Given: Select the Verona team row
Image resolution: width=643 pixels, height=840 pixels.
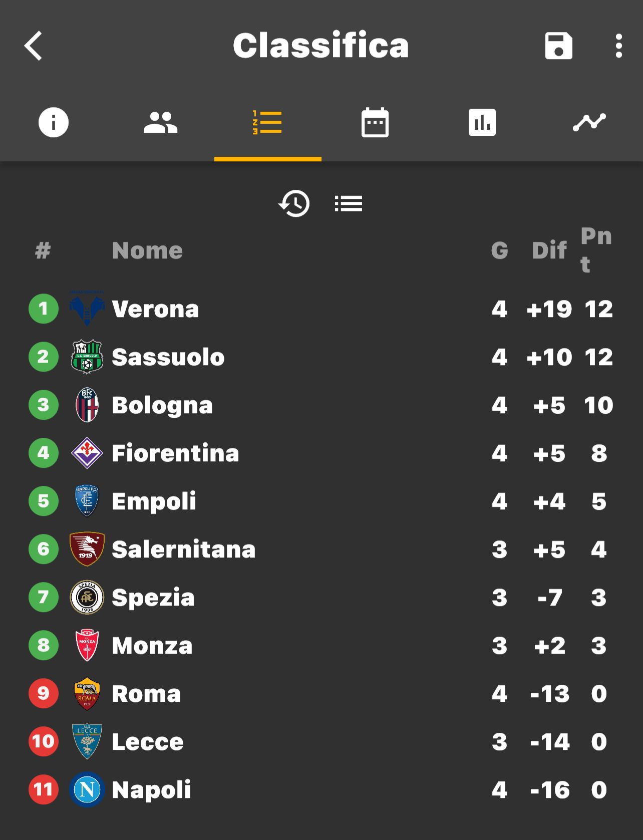Looking at the screenshot, I should (x=321, y=309).
